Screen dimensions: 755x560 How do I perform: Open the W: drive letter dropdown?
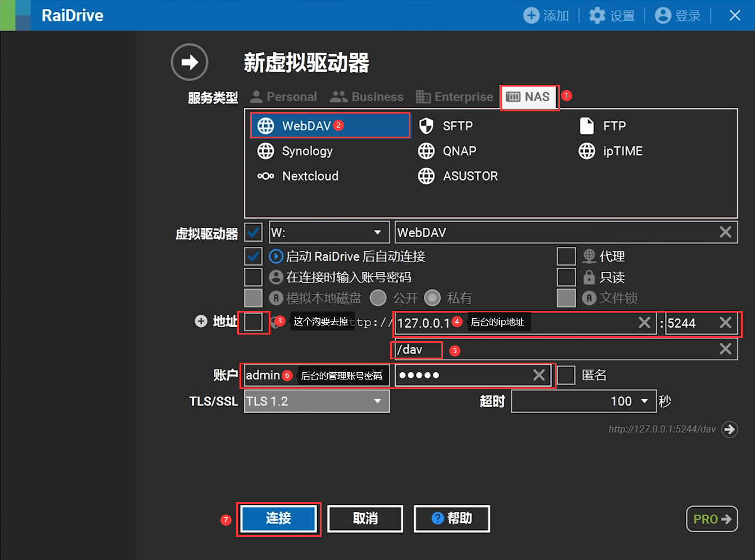(x=329, y=232)
